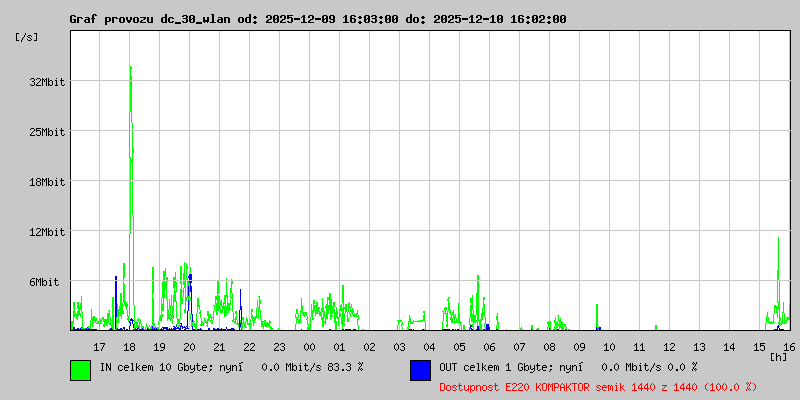The image size is (800, 400).
Task: Click the red 'Dostupnost E220 KOMPAKTOR' text
Action: pos(514,387)
